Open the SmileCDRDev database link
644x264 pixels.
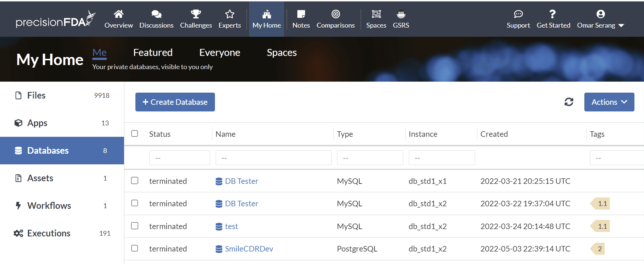click(x=249, y=249)
